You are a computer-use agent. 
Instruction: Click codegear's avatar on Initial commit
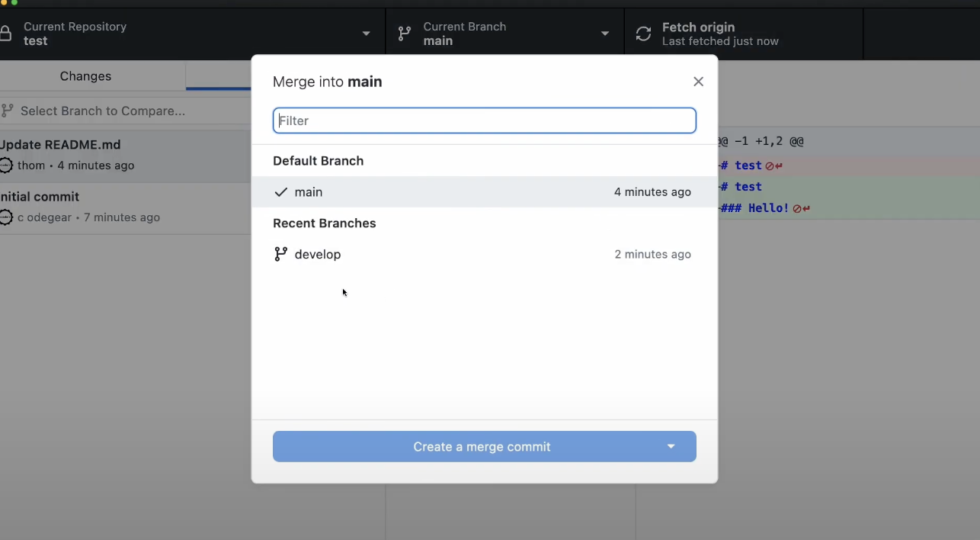coord(5,217)
